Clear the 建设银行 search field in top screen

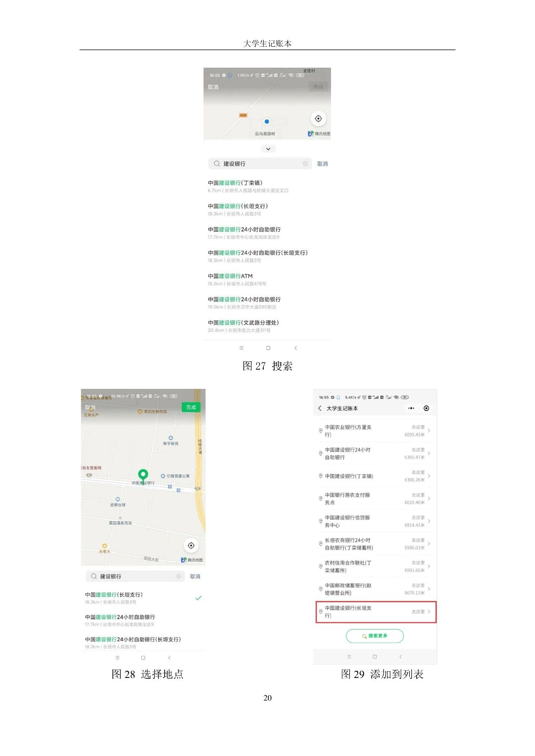point(305,164)
